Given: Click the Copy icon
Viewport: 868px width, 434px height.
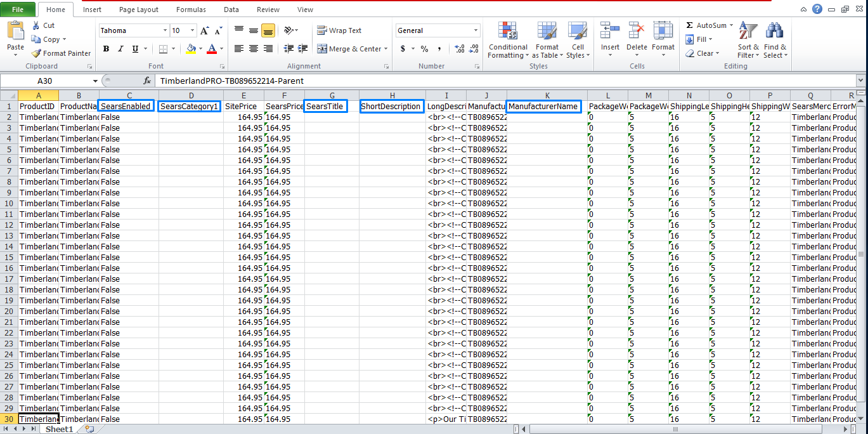Looking at the screenshot, I should point(36,39).
